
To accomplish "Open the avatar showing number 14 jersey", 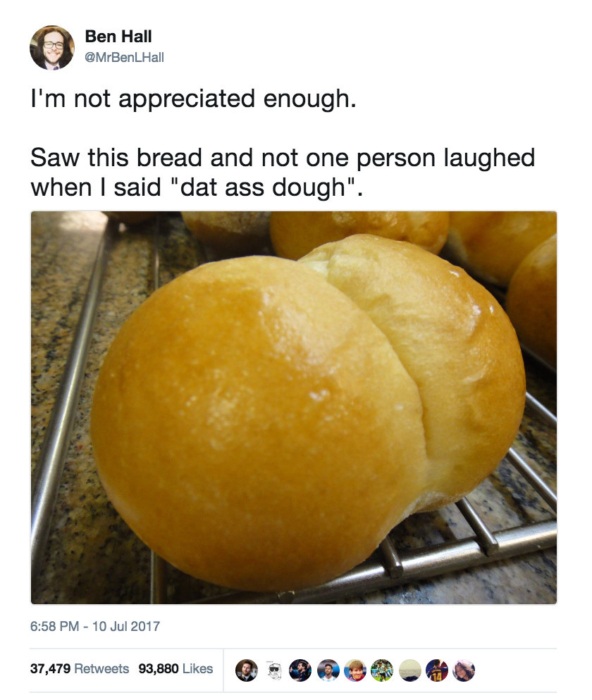I will coord(437,670).
